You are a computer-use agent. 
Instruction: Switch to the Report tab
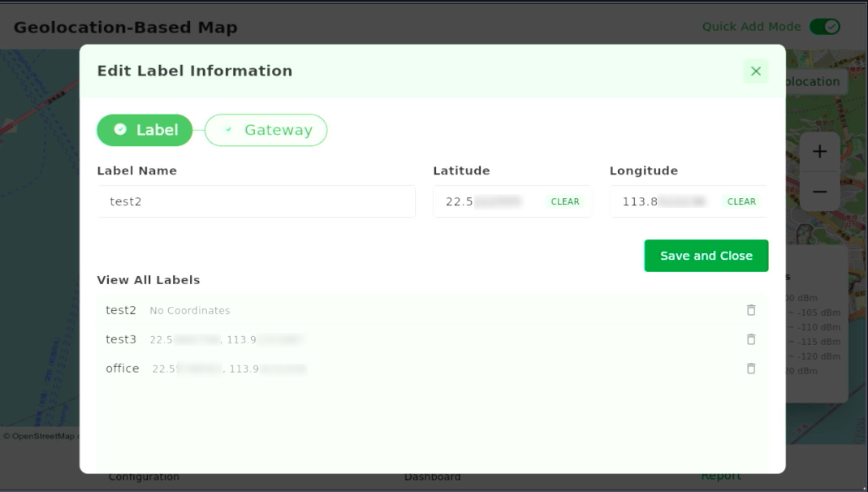tap(721, 477)
